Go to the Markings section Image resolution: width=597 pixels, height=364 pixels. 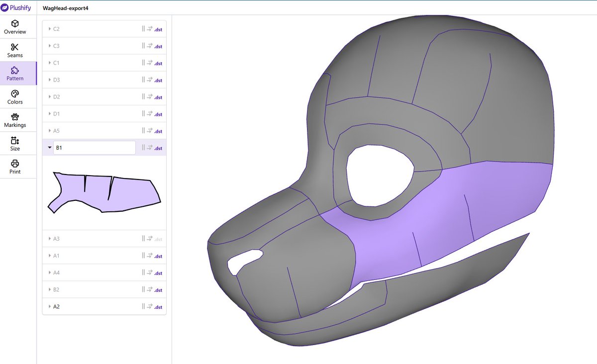pyautogui.click(x=15, y=120)
